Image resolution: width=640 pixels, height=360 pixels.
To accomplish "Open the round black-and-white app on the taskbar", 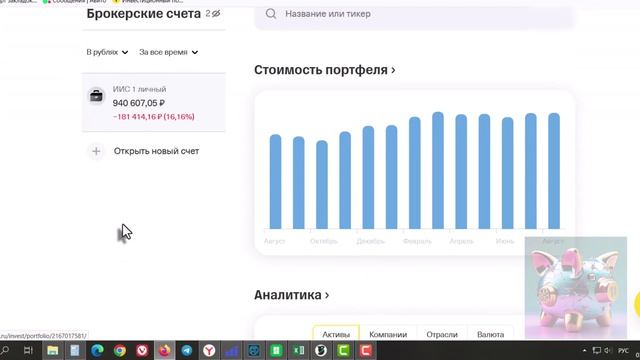I will (x=321, y=350).
